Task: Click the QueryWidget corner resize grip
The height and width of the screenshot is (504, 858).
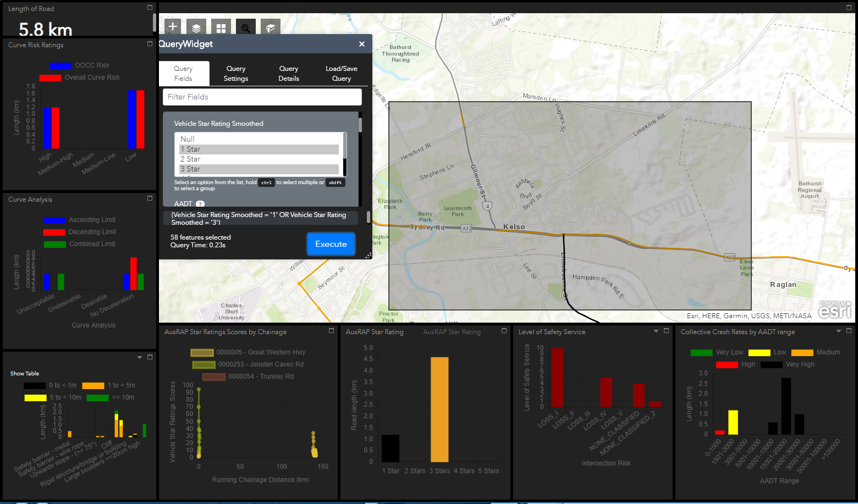Action: (x=369, y=255)
